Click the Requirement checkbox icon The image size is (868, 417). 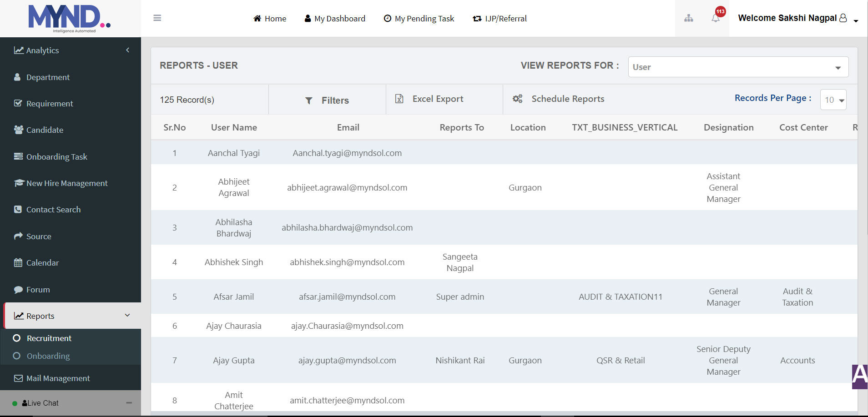pos(18,103)
